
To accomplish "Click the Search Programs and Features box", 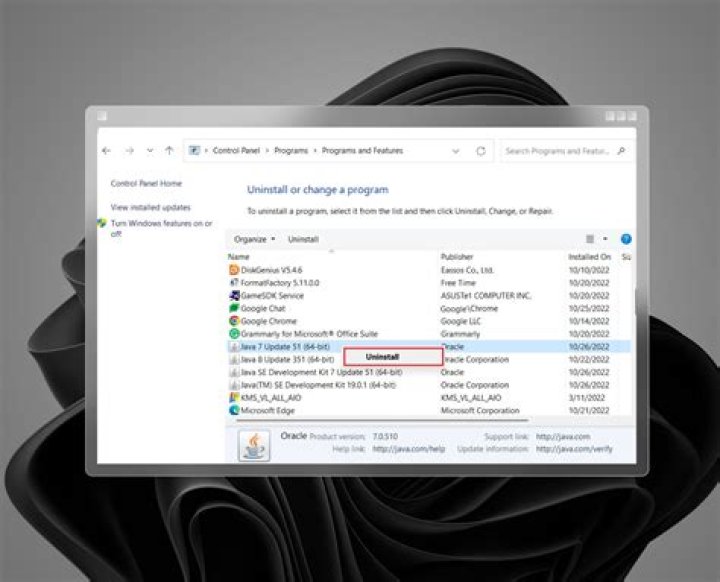I will pyautogui.click(x=558, y=151).
